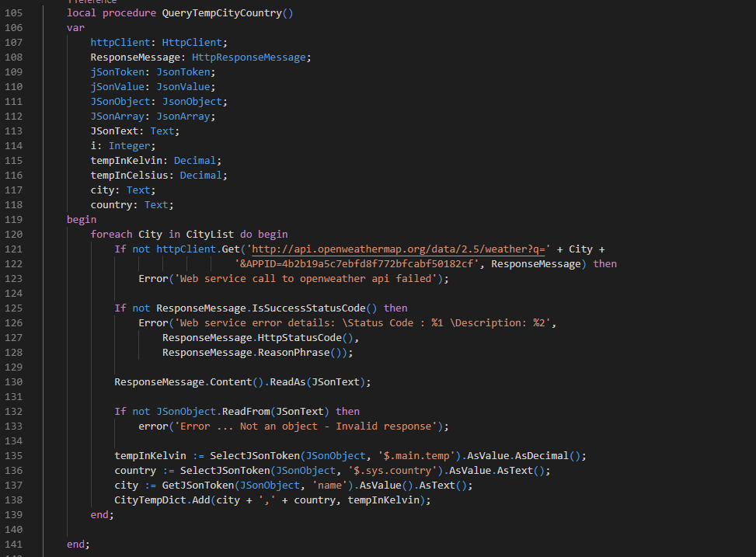Click the 'begin' keyword on line 119
The image size is (756, 557).
(x=82, y=220)
